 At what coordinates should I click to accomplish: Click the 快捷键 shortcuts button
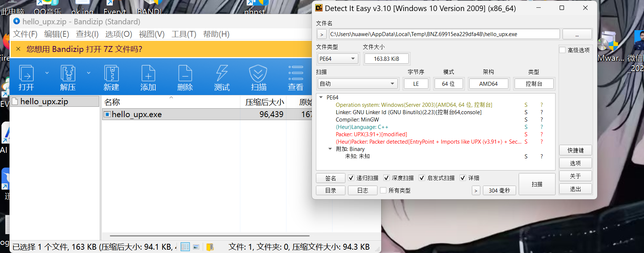point(575,150)
